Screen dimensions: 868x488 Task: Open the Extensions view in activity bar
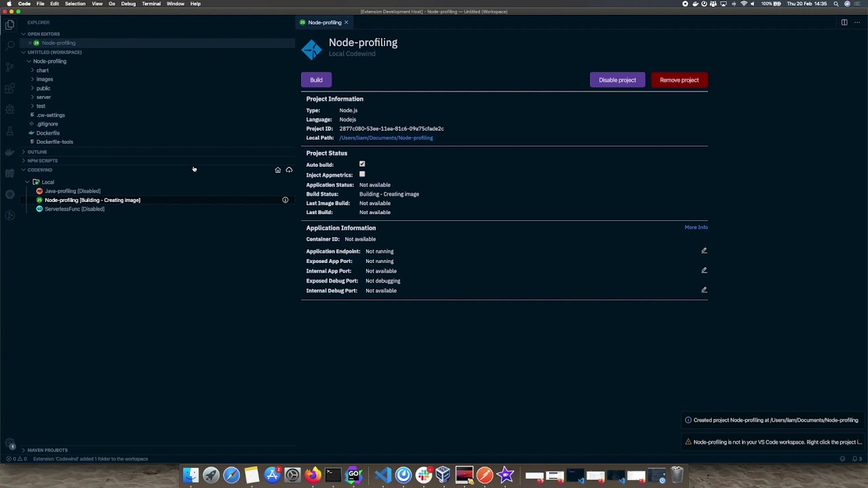[x=9, y=88]
